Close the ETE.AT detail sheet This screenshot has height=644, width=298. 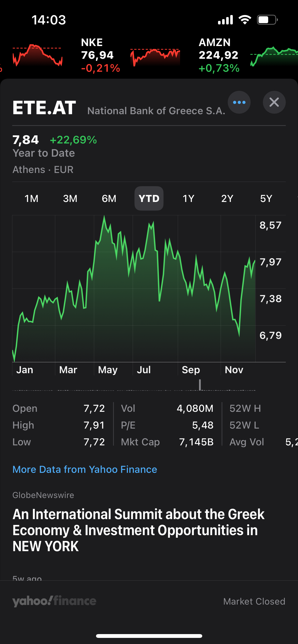pyautogui.click(x=274, y=102)
